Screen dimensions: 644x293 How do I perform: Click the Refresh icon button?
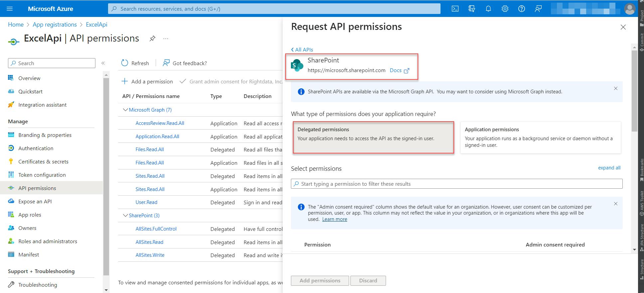pos(125,63)
